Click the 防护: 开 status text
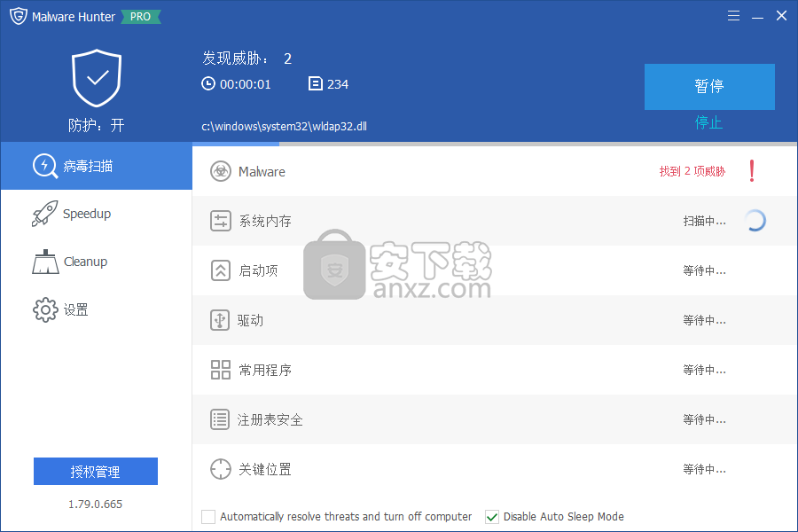The image size is (798, 532). (x=97, y=125)
